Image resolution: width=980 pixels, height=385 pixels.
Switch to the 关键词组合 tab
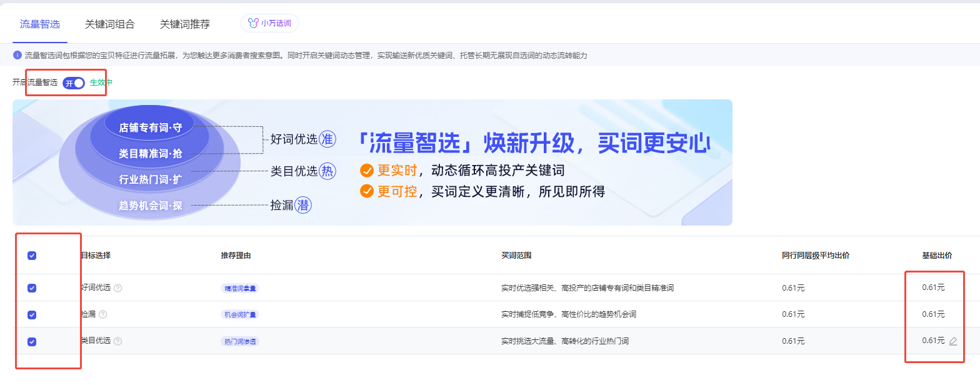click(110, 24)
